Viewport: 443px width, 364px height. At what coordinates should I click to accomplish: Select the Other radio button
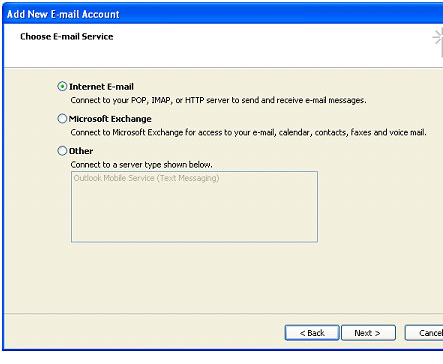[x=62, y=151]
